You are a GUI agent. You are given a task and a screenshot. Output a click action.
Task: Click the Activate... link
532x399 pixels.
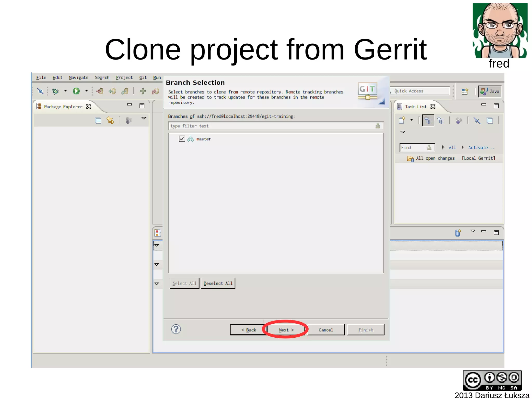(481, 147)
